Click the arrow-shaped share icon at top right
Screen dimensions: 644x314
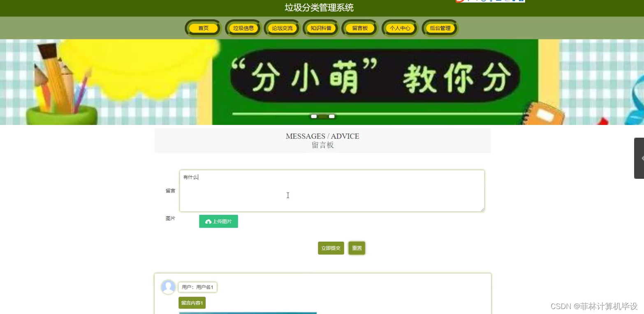point(477,1)
